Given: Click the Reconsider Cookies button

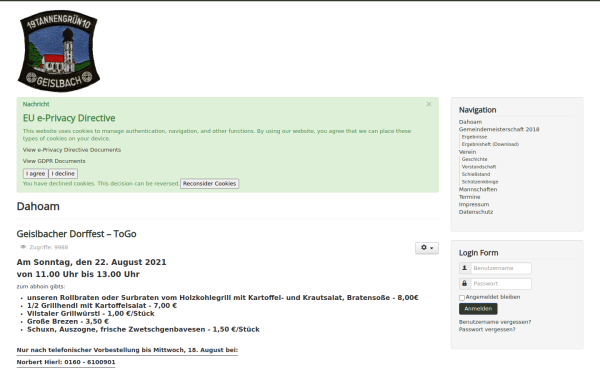Looking at the screenshot, I should [x=209, y=184].
